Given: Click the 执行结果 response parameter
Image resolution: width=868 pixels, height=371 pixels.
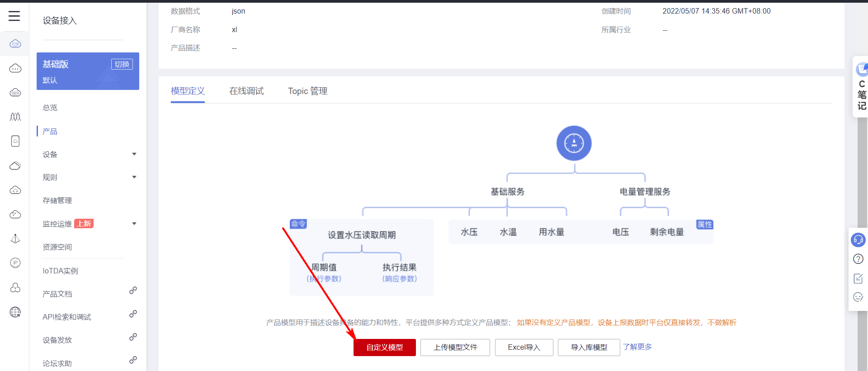Looking at the screenshot, I should coord(400,268).
